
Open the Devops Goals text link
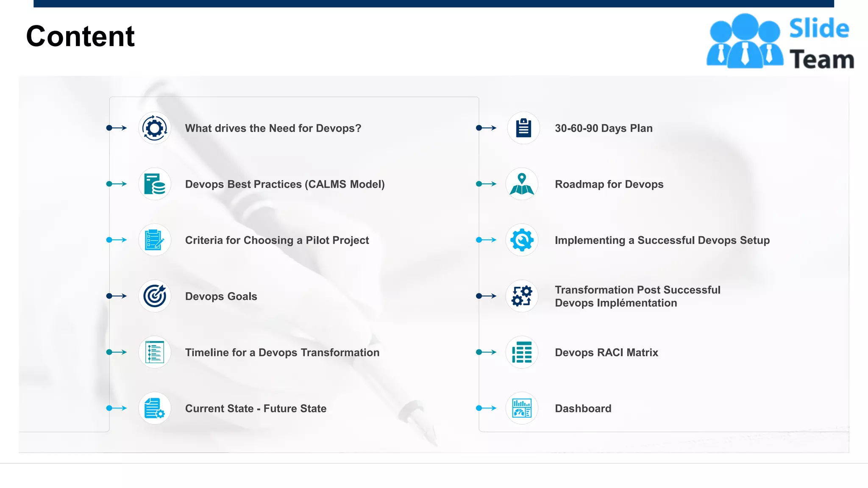pos(221,296)
